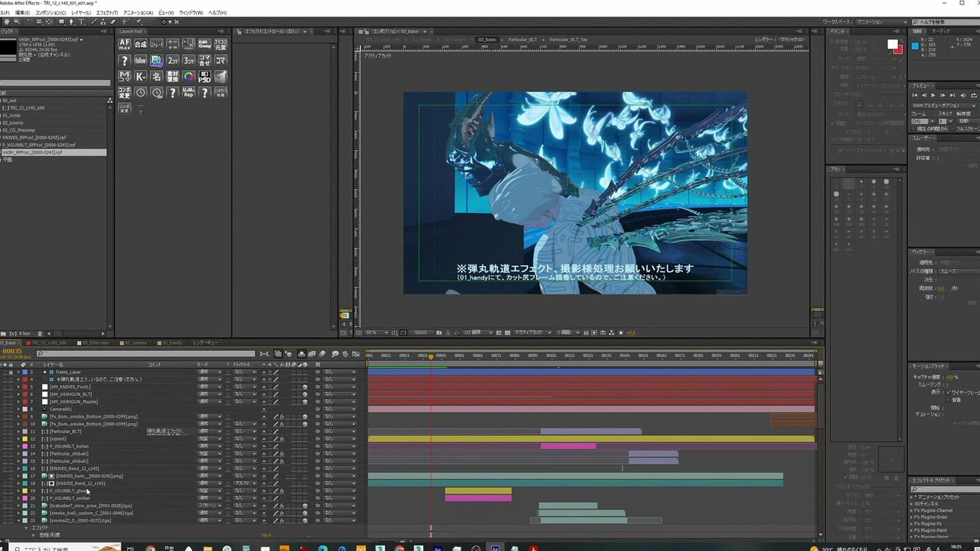This screenshot has width=980, height=551.
Task: Run the 2コマ script icon
Action: pyautogui.click(x=173, y=61)
